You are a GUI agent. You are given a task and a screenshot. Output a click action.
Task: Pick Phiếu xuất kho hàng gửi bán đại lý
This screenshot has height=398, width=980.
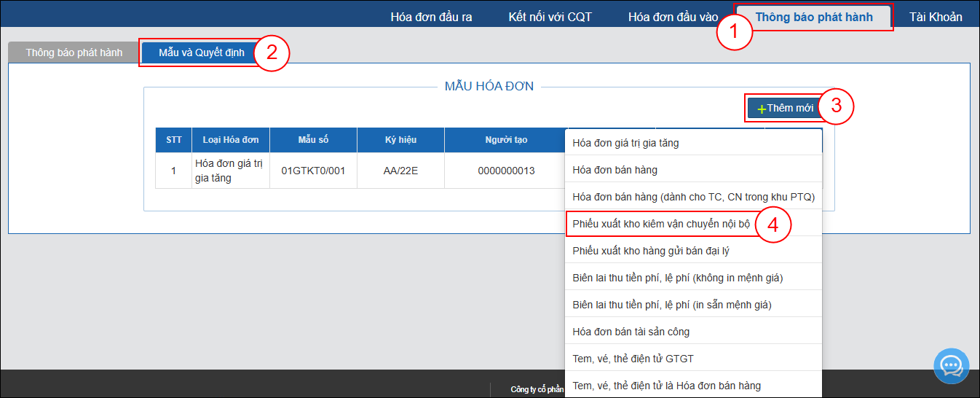[650, 251]
